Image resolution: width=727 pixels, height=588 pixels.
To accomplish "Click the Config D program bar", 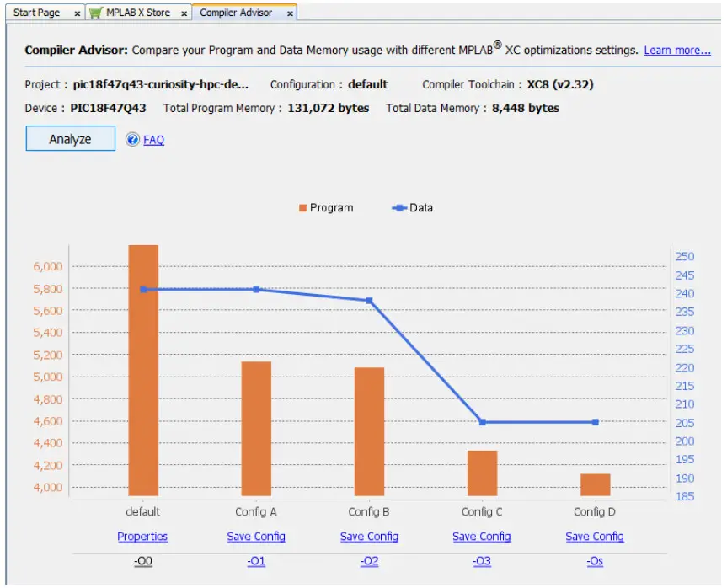I will point(596,484).
